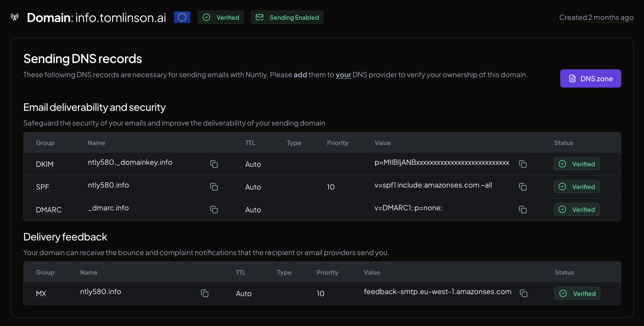Copy the DKIM value starting with p=MIIBIjANB
This screenshot has height=326, width=644.
523,164
